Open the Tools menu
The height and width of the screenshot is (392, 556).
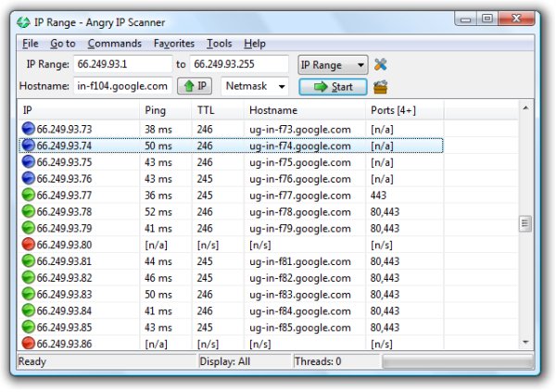pos(220,44)
